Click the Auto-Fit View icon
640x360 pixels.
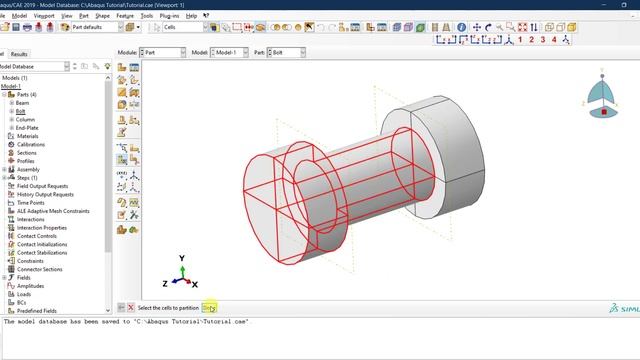[522, 27]
